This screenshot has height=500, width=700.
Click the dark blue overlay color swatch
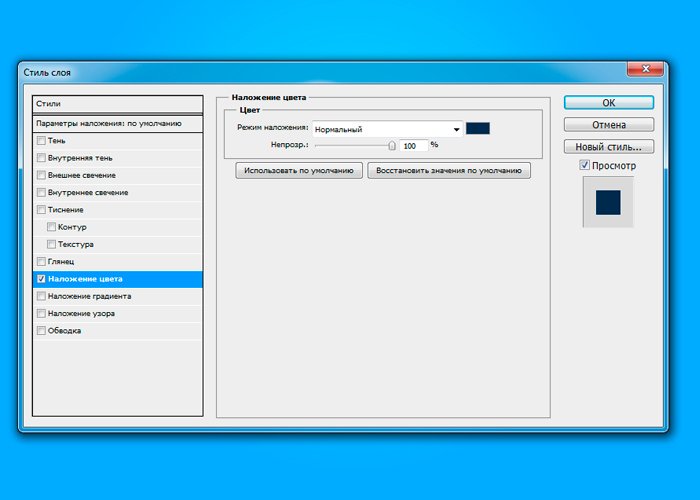point(478,128)
